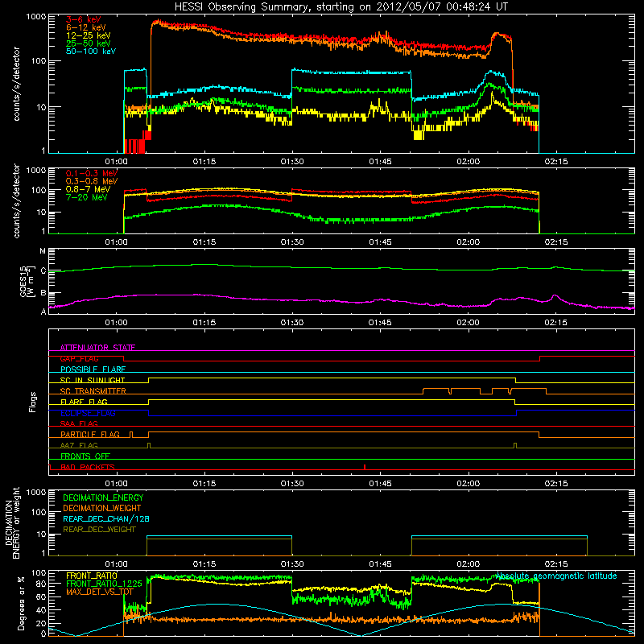
Task: Click the 0.8-7 MeV legend label
Action: point(89,189)
